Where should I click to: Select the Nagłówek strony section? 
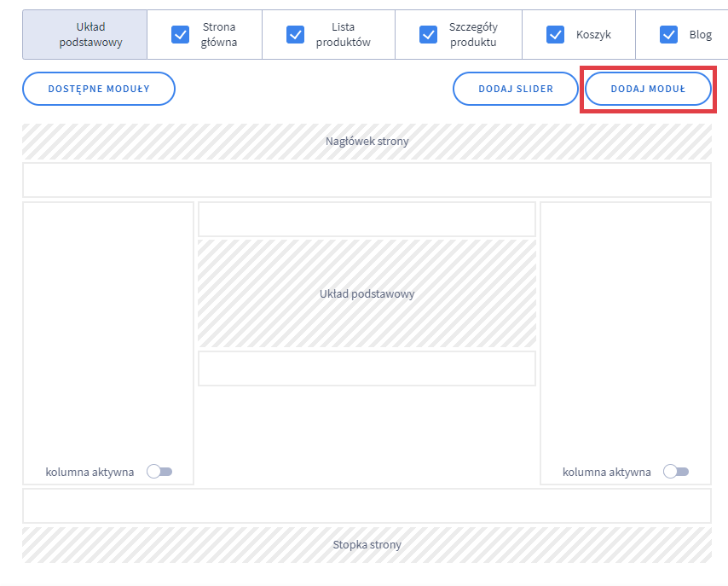[367, 142]
